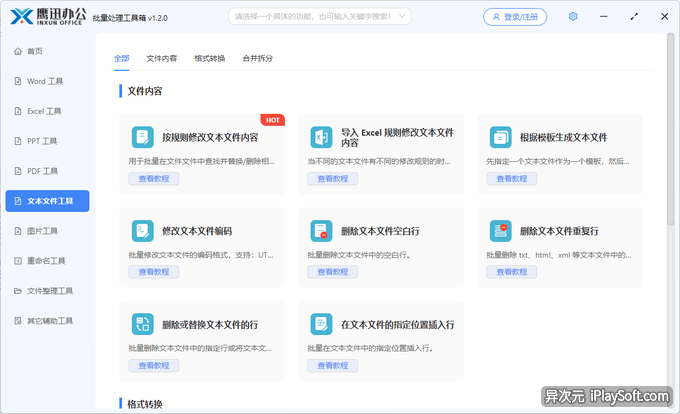
Task: Click 查看教程 under 删除或替换文本文件的行
Action: (x=154, y=365)
